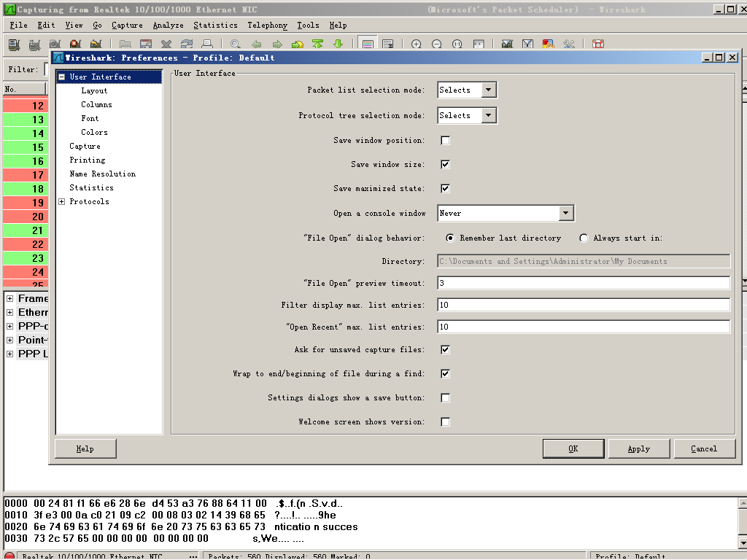Click Filter display max list entries field
Image resolution: width=747 pixels, height=560 pixels.
click(584, 305)
